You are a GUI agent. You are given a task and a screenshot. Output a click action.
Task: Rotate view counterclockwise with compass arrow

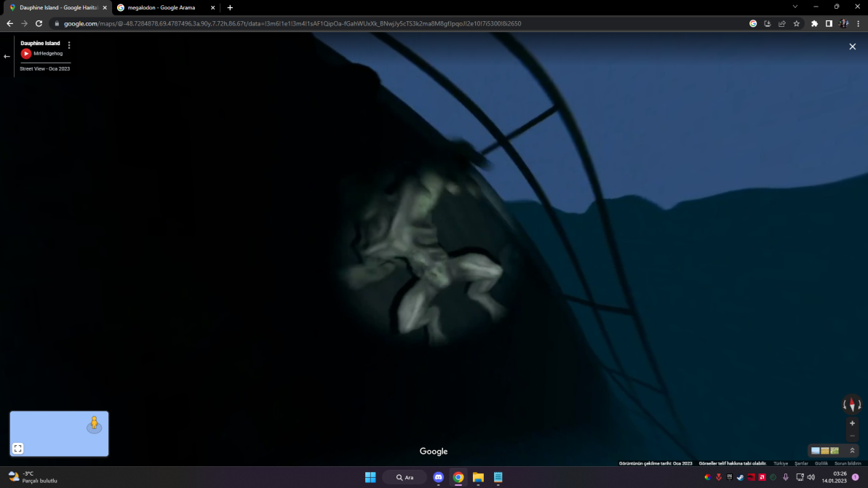(x=845, y=405)
